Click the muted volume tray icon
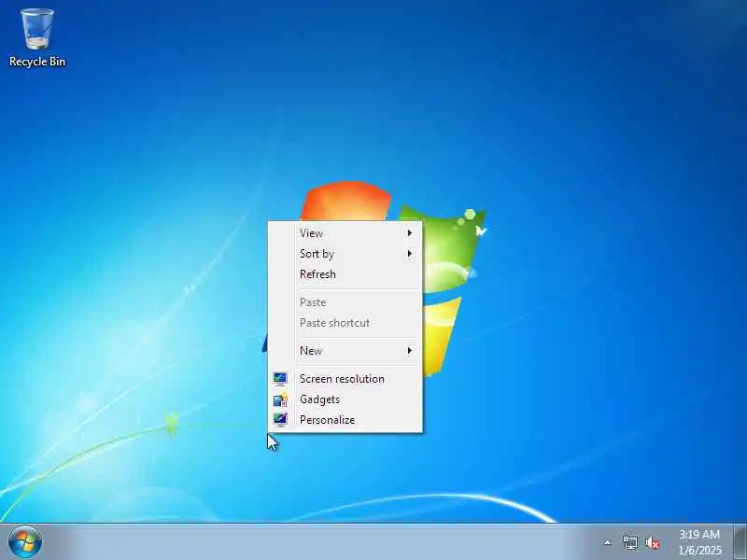 (653, 543)
